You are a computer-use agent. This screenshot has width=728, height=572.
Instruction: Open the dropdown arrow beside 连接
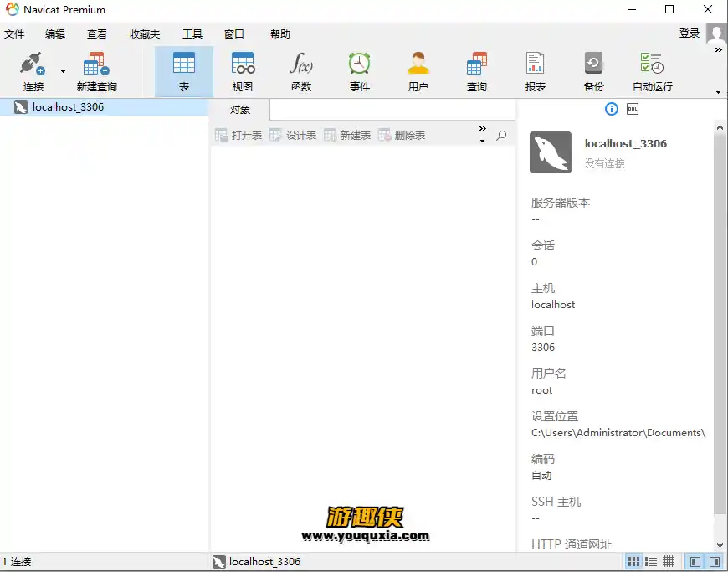63,71
